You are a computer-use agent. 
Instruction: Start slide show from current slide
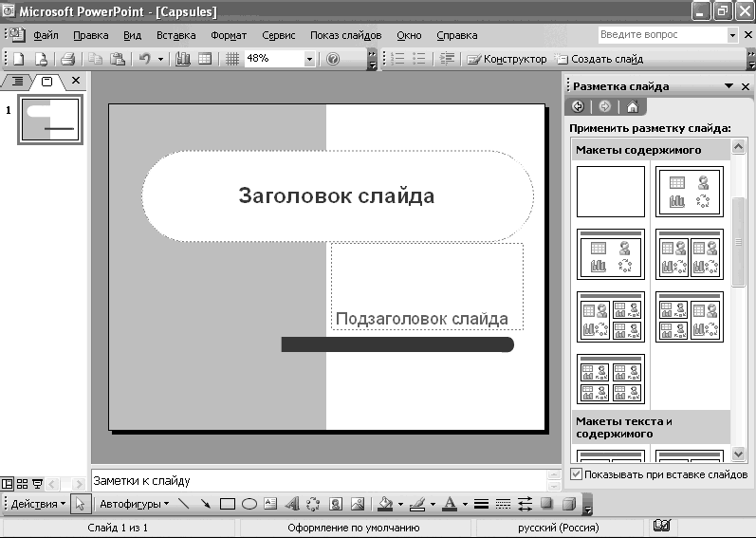coord(37,483)
